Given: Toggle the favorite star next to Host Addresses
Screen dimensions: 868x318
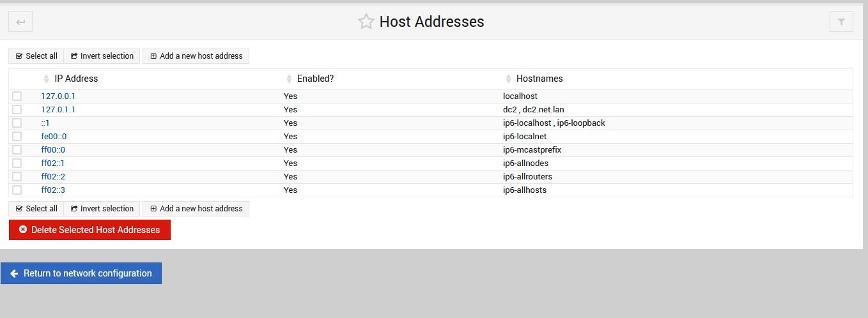Looking at the screenshot, I should click(x=366, y=22).
